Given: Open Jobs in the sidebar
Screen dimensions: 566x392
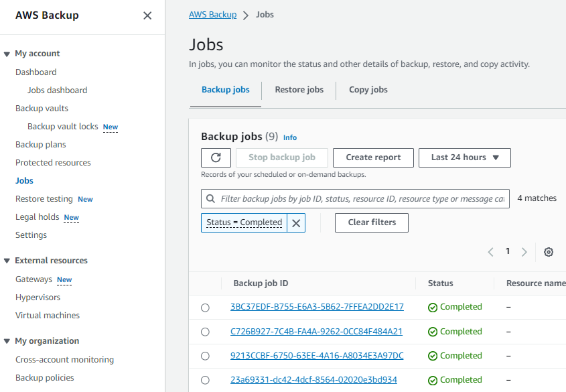Looking at the screenshot, I should [24, 180].
